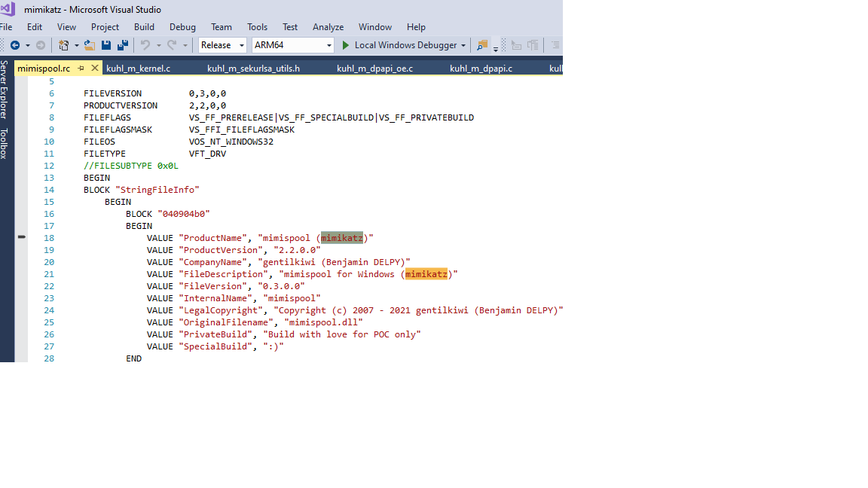
Task: Click the Undo arrow icon
Action: tap(145, 45)
